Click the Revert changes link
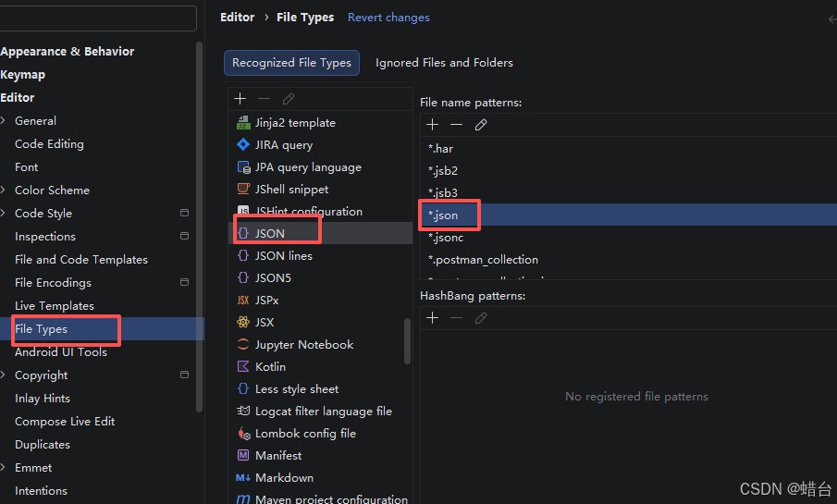The image size is (837, 504). pyautogui.click(x=388, y=18)
